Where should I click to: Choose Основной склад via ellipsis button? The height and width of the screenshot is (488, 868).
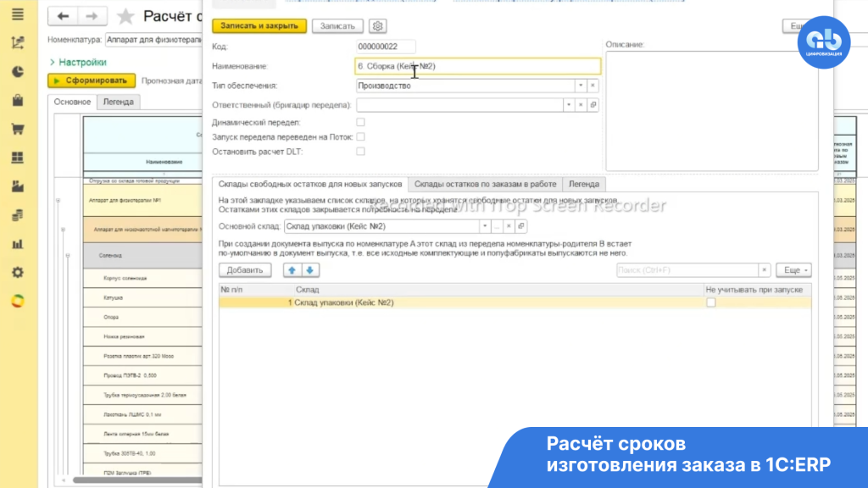point(497,226)
